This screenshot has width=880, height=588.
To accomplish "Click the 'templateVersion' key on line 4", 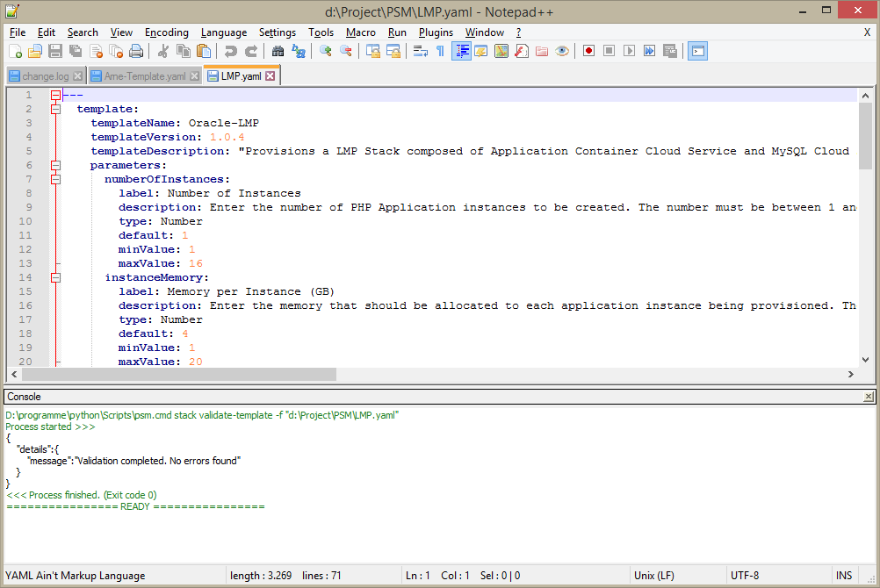I will (x=142, y=138).
